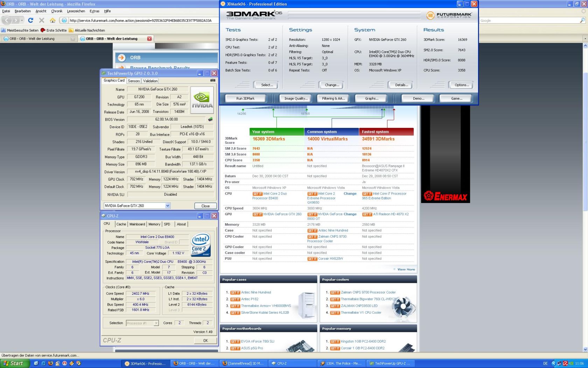
Task: Click Change button under Settings in 3DMark06
Action: point(331,85)
